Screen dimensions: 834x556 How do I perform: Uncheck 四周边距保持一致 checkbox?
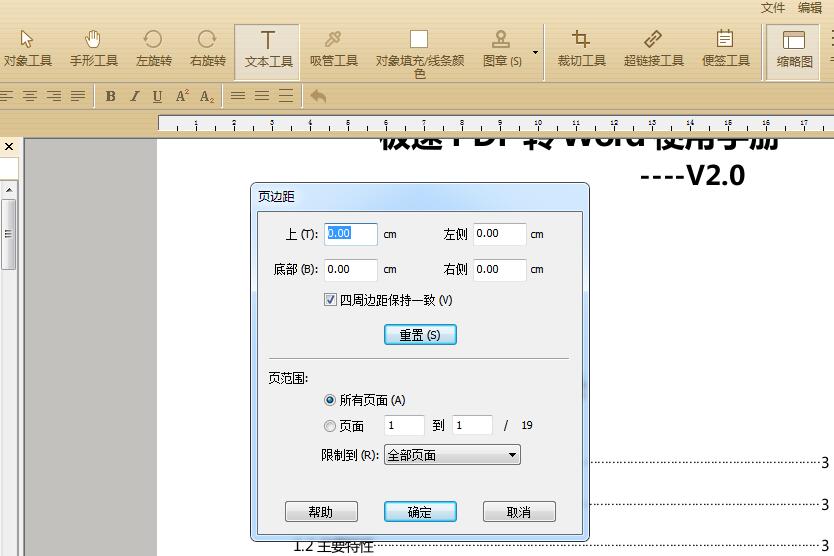330,300
